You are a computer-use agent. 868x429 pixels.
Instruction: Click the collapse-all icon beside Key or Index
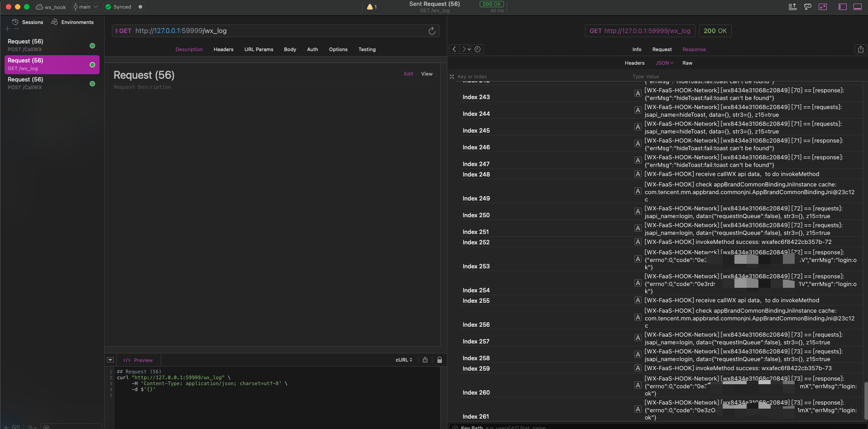[x=452, y=76]
